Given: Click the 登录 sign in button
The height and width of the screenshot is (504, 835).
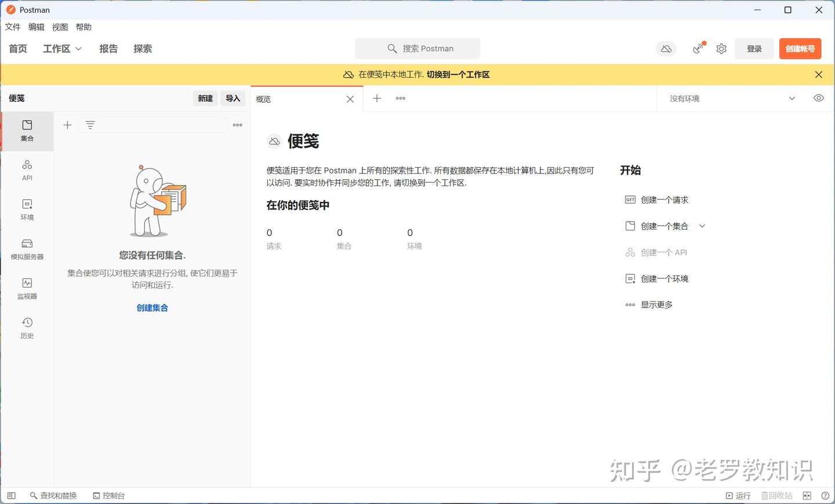Looking at the screenshot, I should [754, 49].
